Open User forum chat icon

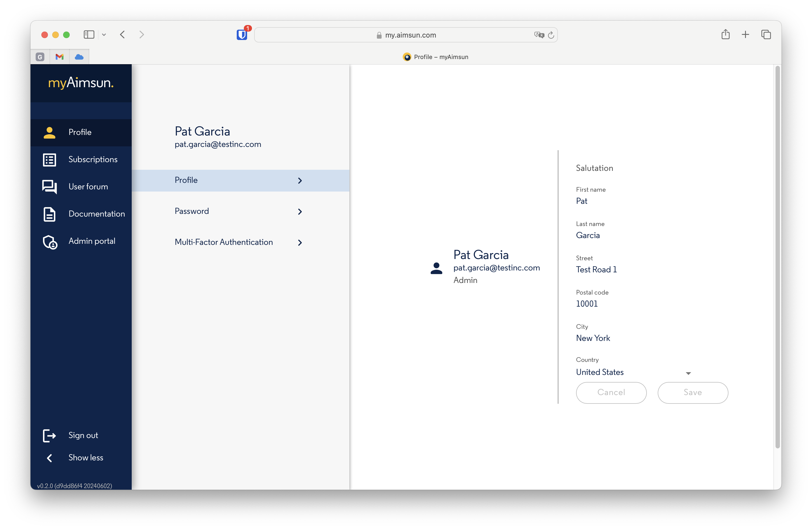(50, 187)
